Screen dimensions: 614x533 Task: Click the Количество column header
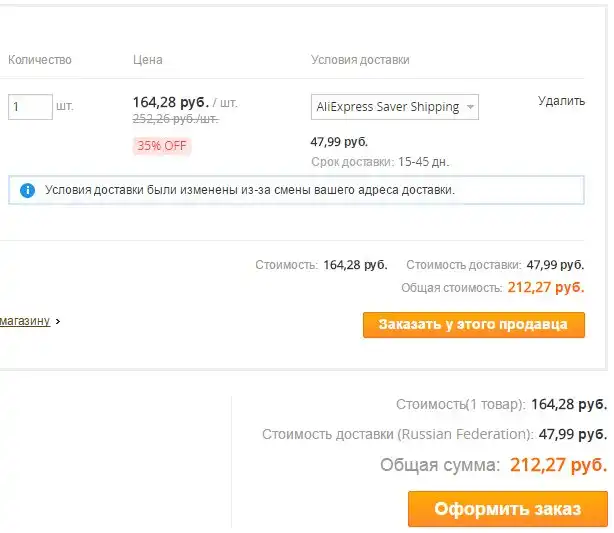click(40, 60)
